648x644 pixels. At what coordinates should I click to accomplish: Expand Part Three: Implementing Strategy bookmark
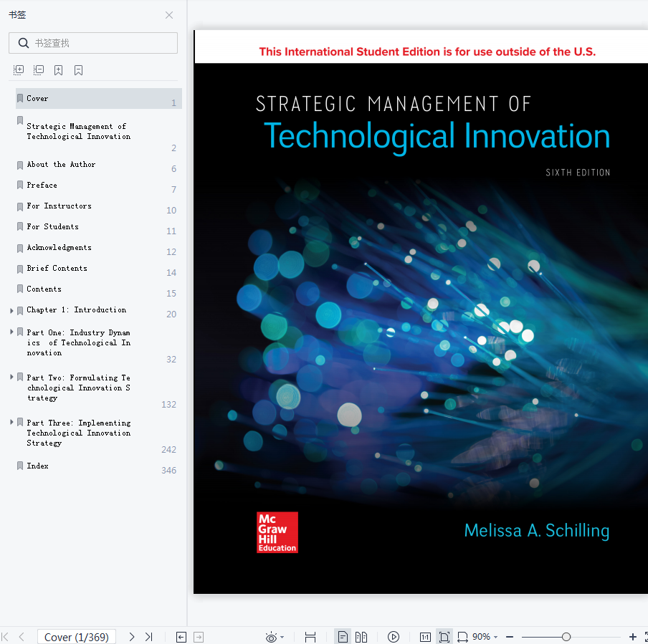[11, 422]
